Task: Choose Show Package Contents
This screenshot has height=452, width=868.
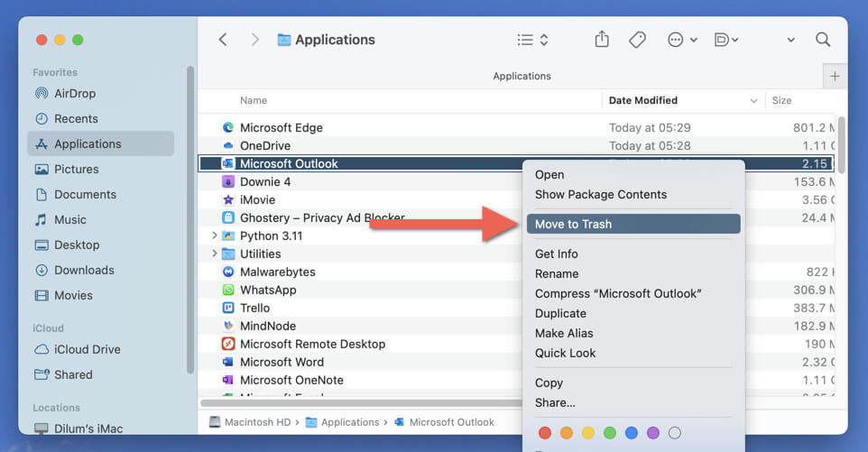Action: tap(633, 195)
